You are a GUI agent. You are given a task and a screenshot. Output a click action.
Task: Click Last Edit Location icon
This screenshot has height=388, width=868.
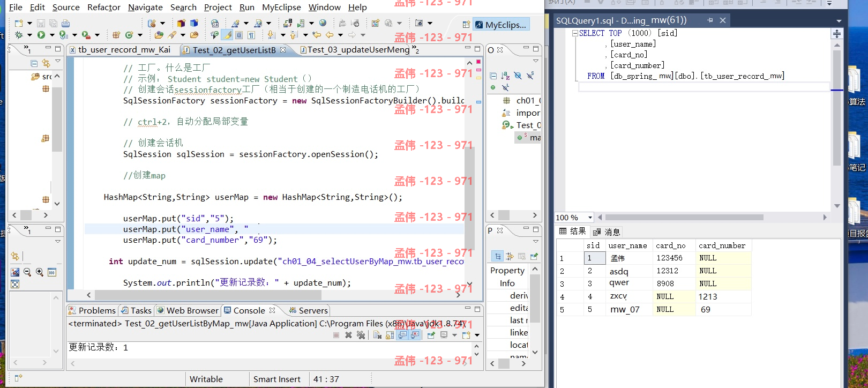coord(316,35)
